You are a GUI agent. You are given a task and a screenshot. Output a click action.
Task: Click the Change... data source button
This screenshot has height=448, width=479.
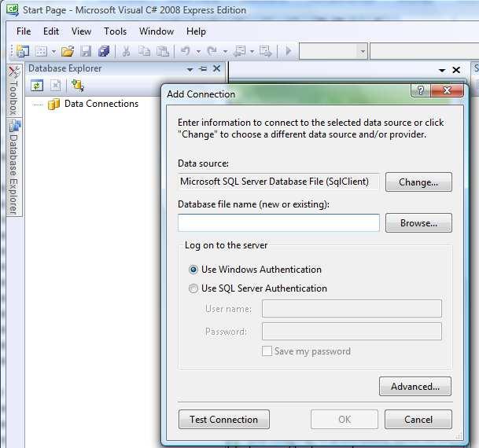coord(418,182)
